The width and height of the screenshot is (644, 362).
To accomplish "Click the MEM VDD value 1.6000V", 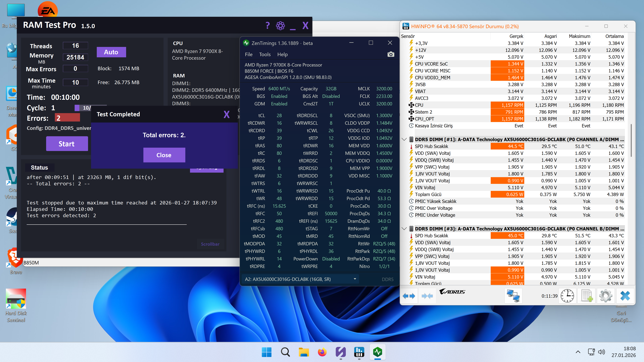I will coord(384,146).
